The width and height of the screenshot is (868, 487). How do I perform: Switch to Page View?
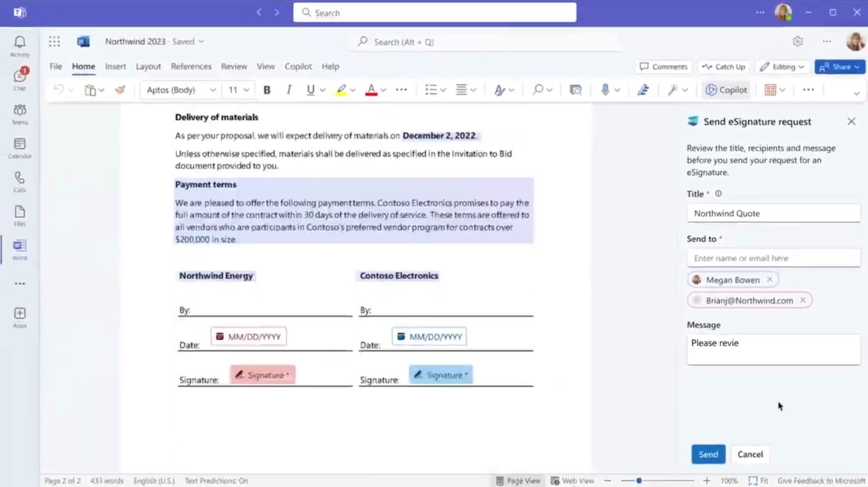pos(518,481)
